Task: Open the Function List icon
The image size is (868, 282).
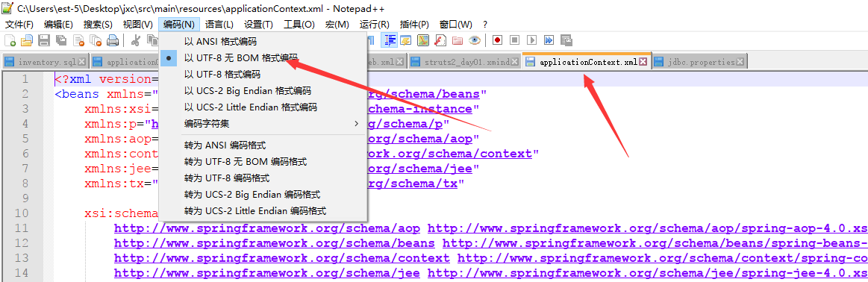Action: [x=440, y=40]
